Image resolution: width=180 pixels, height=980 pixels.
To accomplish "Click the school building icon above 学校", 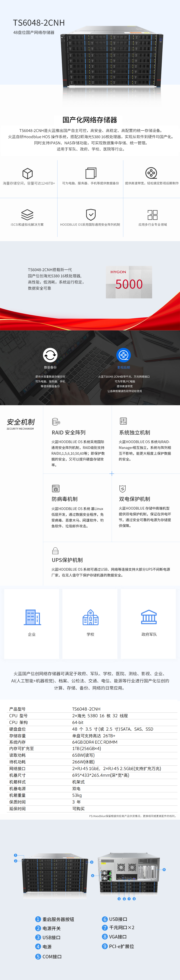I will point(91,617).
